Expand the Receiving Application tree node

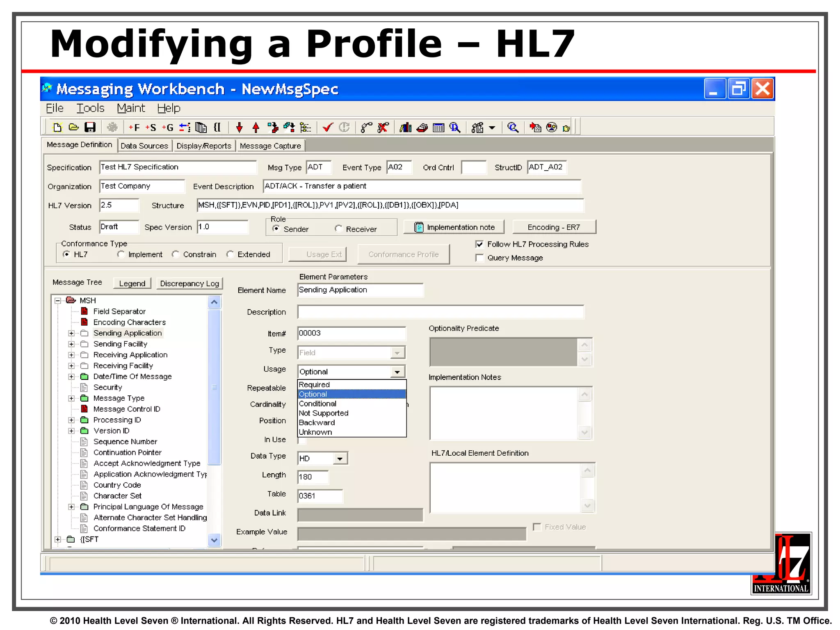71,355
